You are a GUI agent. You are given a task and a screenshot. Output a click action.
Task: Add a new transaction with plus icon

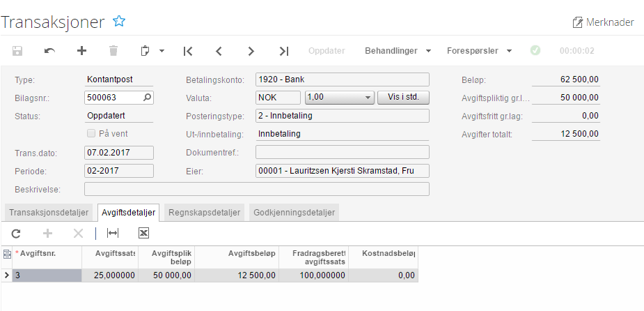click(x=81, y=51)
